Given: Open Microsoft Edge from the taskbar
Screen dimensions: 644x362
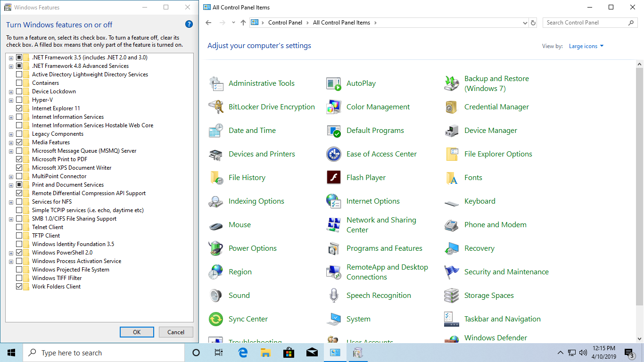Looking at the screenshot, I should tap(243, 353).
